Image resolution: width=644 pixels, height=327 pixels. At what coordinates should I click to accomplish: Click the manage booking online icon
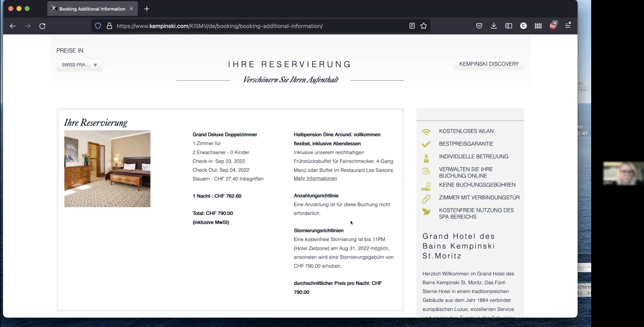pos(426,172)
